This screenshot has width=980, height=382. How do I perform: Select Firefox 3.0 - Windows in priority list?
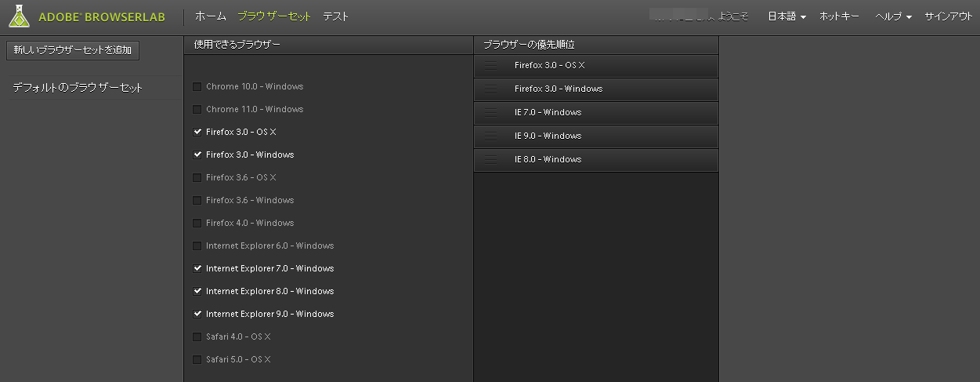click(596, 89)
